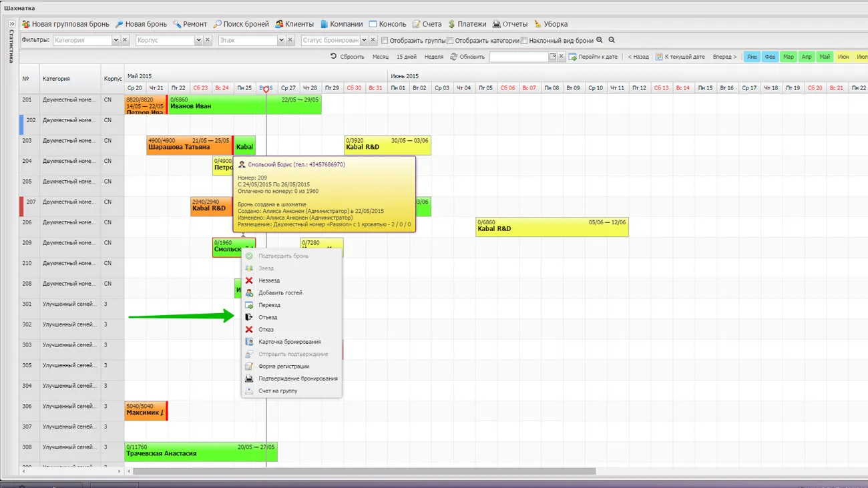Viewport: 868px width, 488px height.
Task: Click the zoom-in magnifier icon in filters row
Action: (600, 40)
